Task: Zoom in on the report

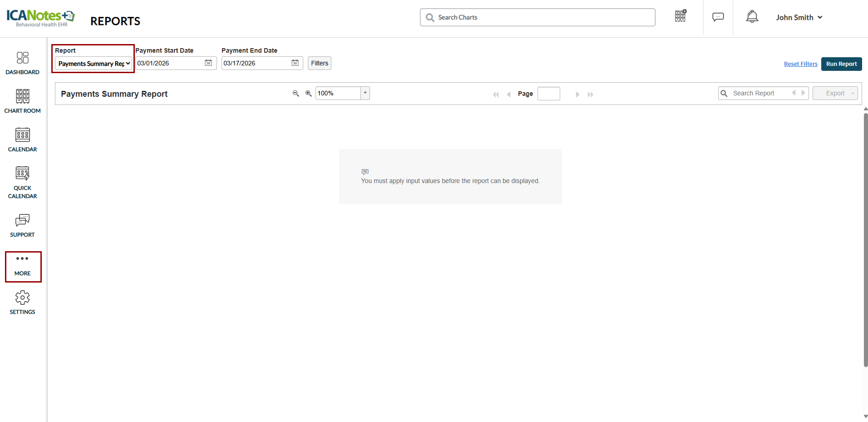Action: (x=308, y=94)
